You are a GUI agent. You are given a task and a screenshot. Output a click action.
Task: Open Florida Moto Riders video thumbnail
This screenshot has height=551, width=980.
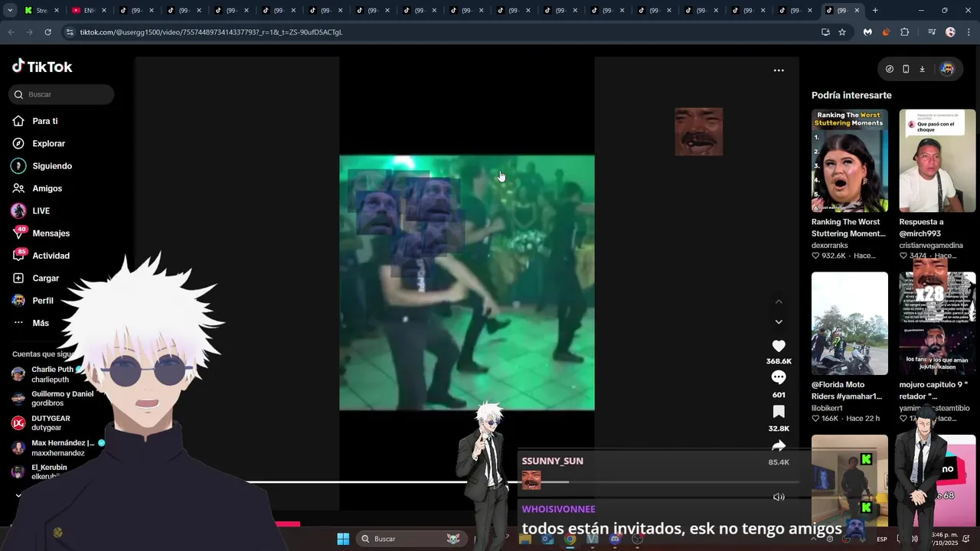(850, 323)
